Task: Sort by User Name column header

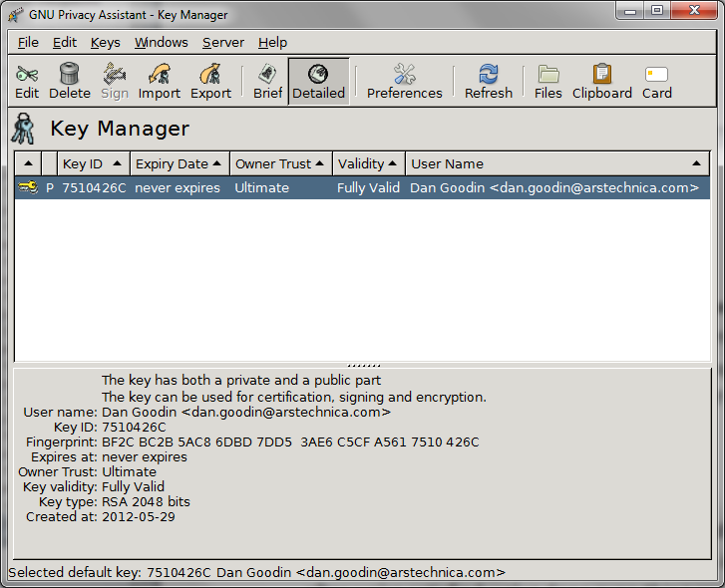Action: click(x=557, y=163)
